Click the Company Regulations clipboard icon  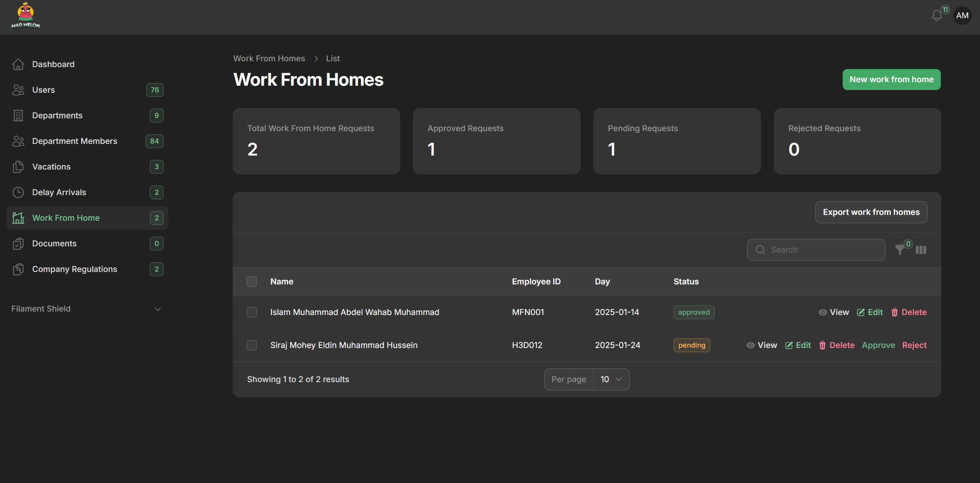click(x=18, y=269)
